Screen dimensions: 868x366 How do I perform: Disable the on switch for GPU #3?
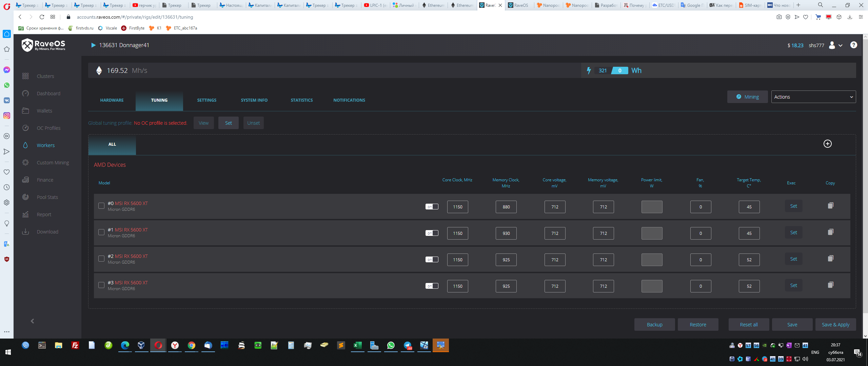tap(432, 286)
